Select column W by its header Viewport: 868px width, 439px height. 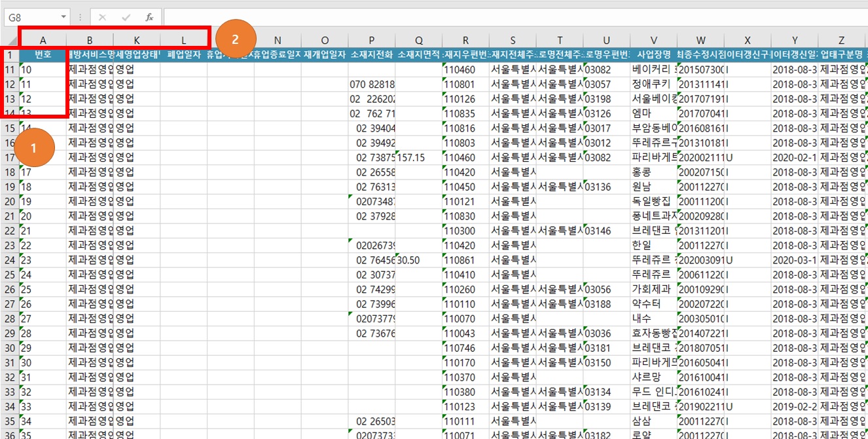click(x=701, y=41)
